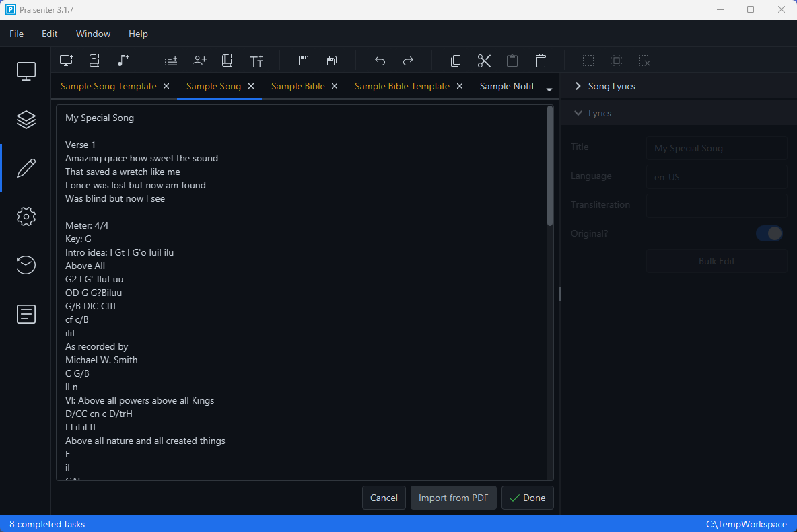Open the Edit menu
This screenshot has width=797, height=532.
tap(49, 34)
